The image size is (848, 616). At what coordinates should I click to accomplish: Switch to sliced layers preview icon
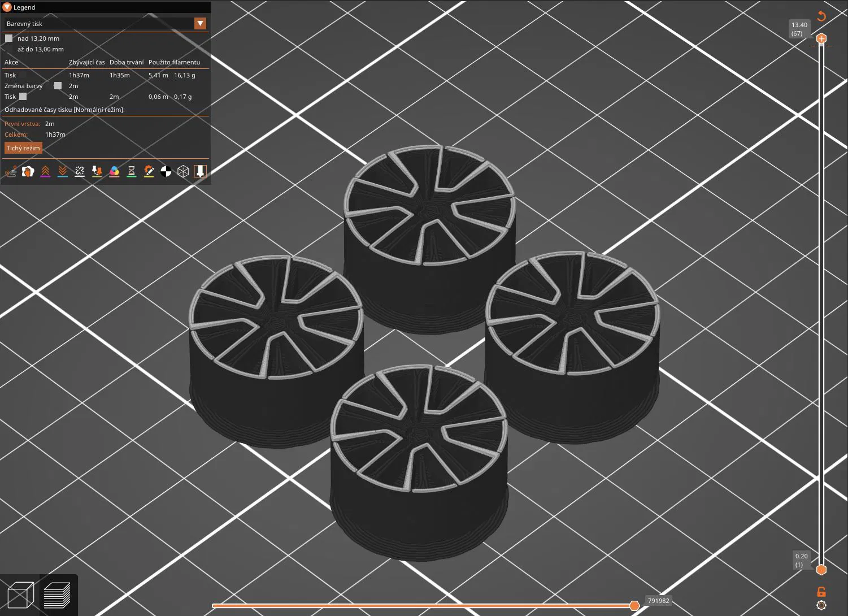pyautogui.click(x=57, y=595)
